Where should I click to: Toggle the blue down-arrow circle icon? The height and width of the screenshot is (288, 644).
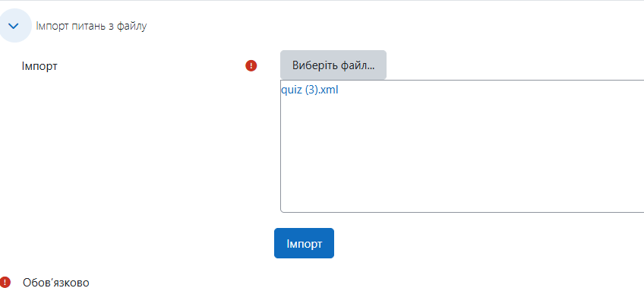(14, 26)
